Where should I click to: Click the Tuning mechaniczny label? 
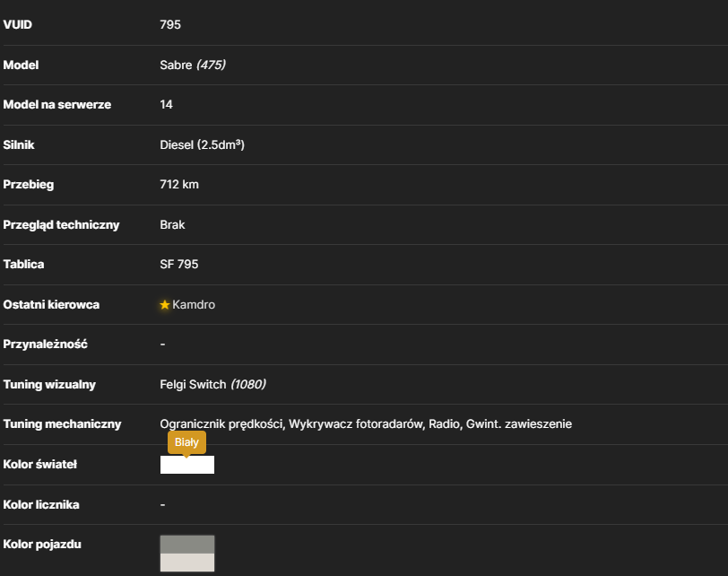click(62, 424)
